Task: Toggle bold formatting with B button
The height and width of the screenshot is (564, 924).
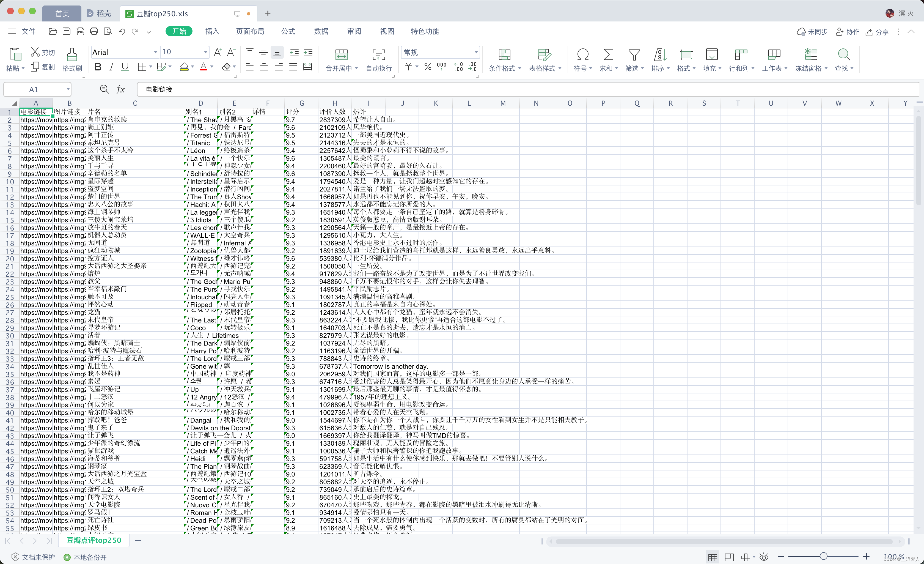Action: [98, 67]
